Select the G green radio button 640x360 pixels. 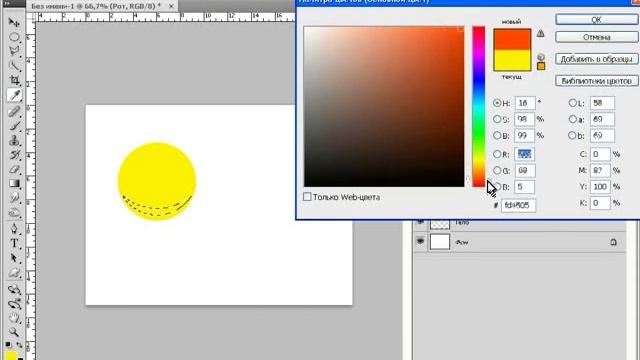[497, 170]
